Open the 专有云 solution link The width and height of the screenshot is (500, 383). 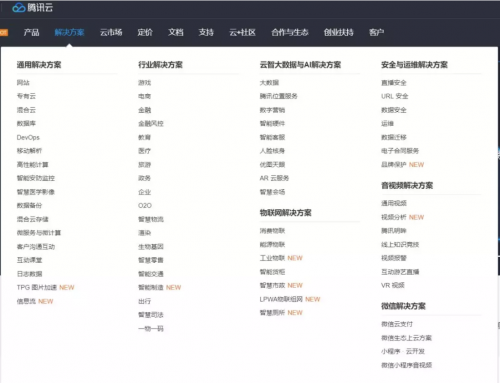(26, 96)
